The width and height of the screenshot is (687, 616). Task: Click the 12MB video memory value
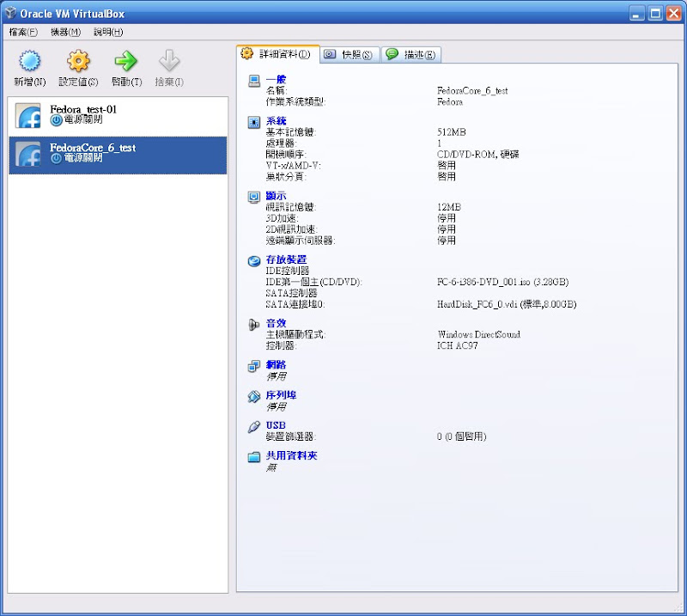coord(448,207)
